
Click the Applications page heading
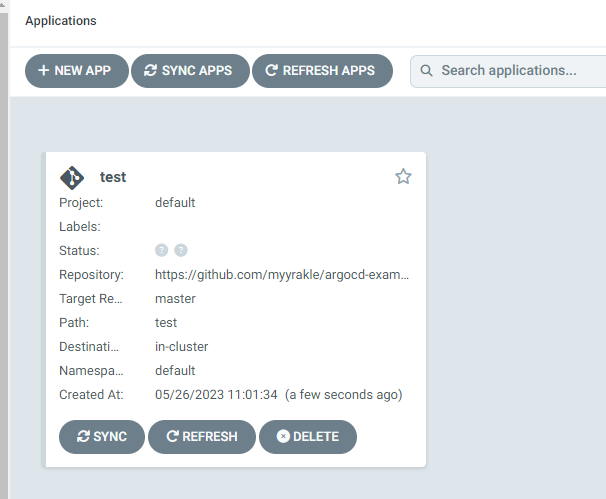click(61, 20)
